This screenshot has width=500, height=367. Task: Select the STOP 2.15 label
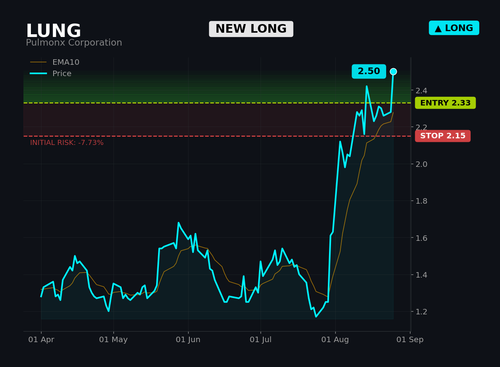[x=443, y=136]
